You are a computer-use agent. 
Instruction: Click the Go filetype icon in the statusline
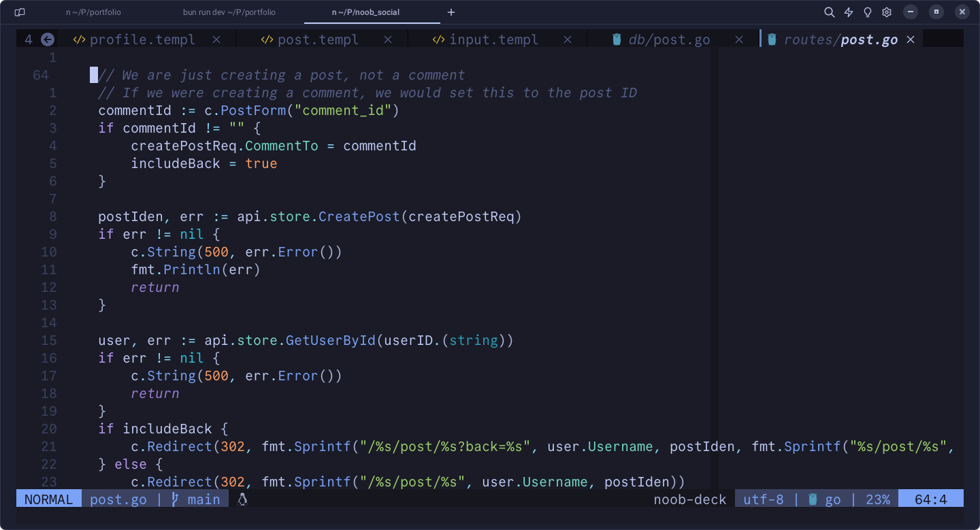tap(812, 499)
